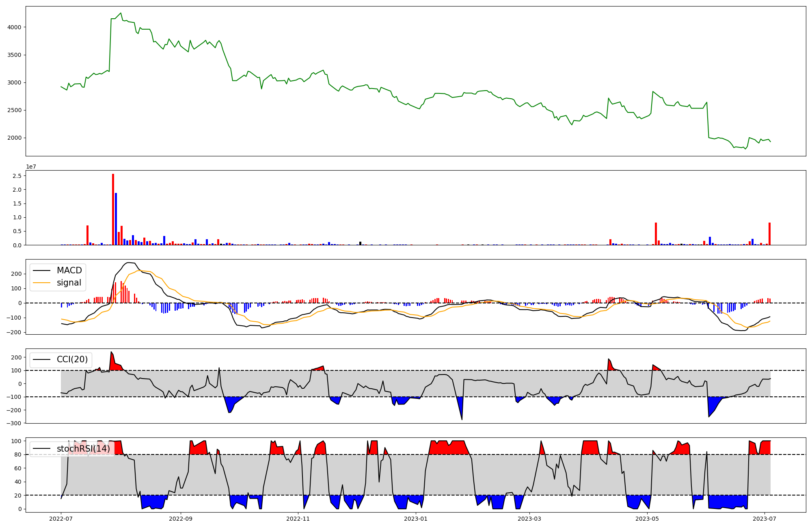The height and width of the screenshot is (528, 812).
Task: Click the MACD legend entry
Action: [69, 270]
